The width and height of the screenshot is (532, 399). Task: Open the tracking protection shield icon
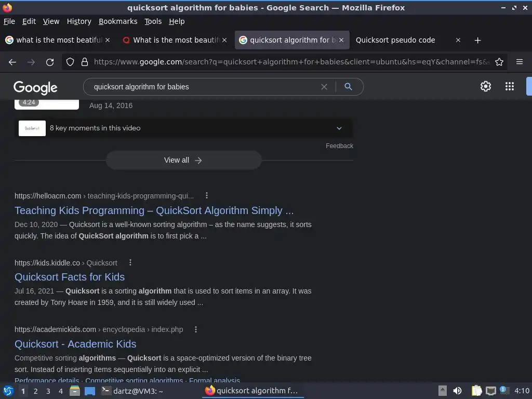pos(70,62)
